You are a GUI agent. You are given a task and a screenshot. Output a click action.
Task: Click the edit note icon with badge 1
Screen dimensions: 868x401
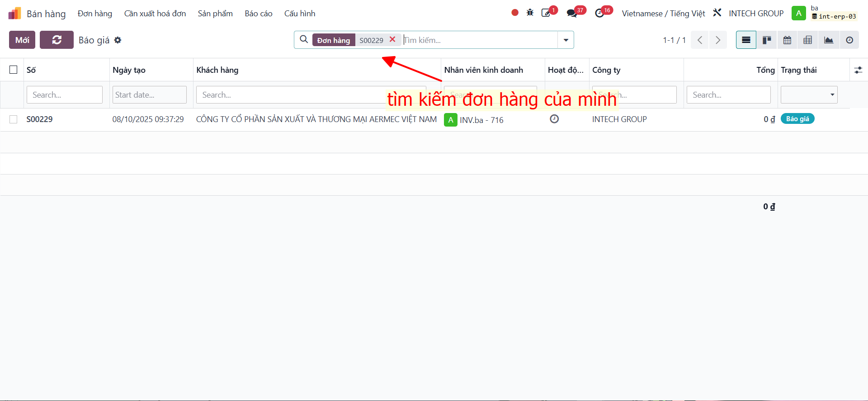coord(546,13)
